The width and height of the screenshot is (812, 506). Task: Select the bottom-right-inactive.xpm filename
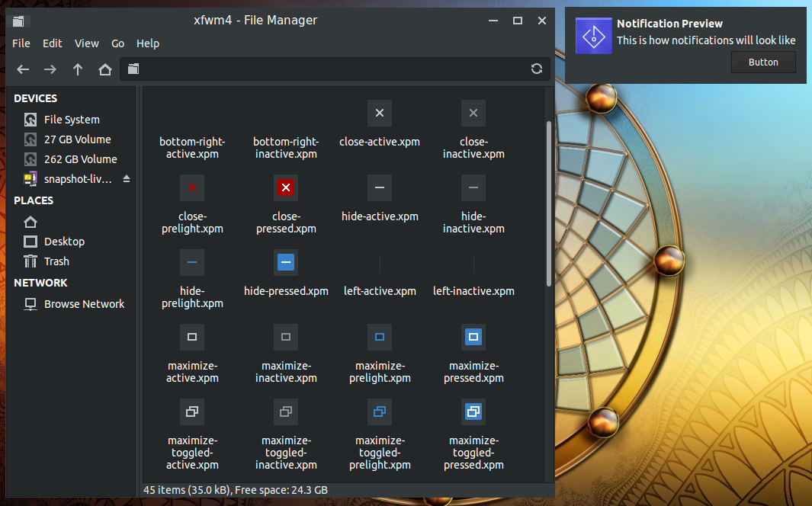pyautogui.click(x=286, y=148)
